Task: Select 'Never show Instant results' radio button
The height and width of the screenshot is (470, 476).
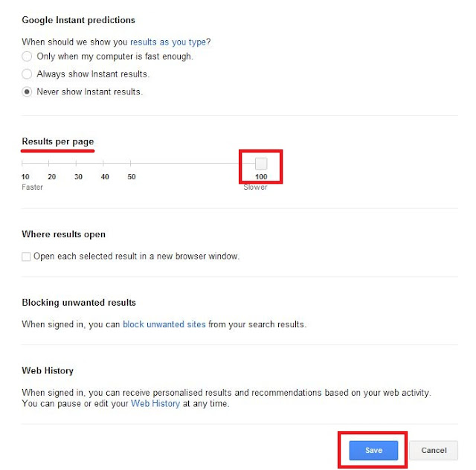Action: [x=28, y=92]
